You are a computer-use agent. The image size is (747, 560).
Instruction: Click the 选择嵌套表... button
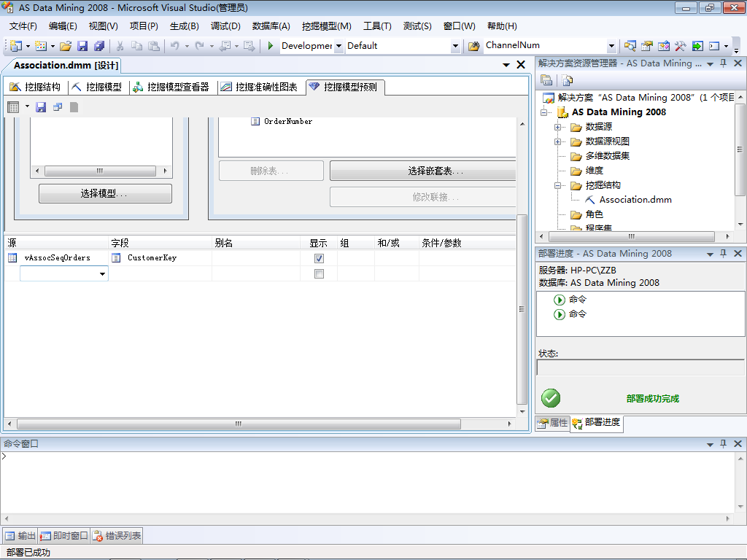(x=423, y=171)
